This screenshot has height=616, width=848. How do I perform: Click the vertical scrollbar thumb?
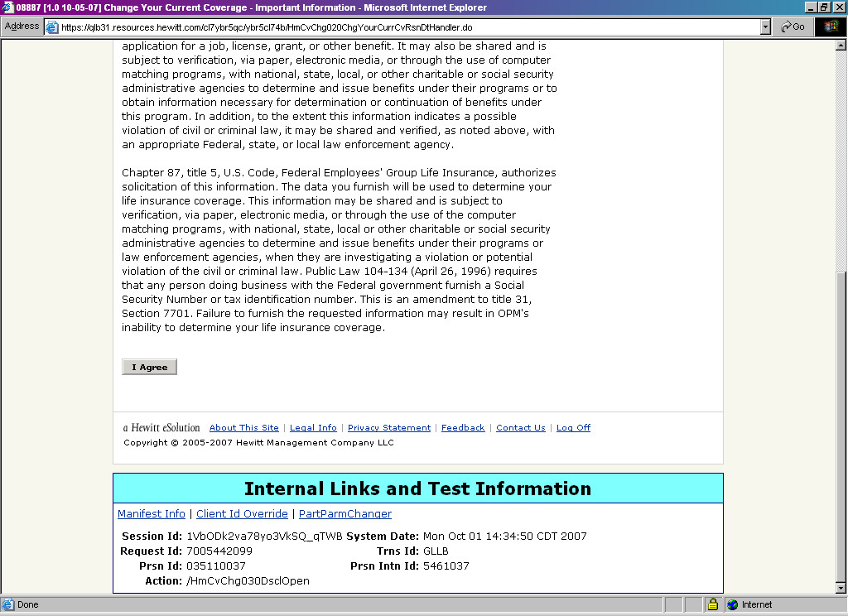click(841, 426)
